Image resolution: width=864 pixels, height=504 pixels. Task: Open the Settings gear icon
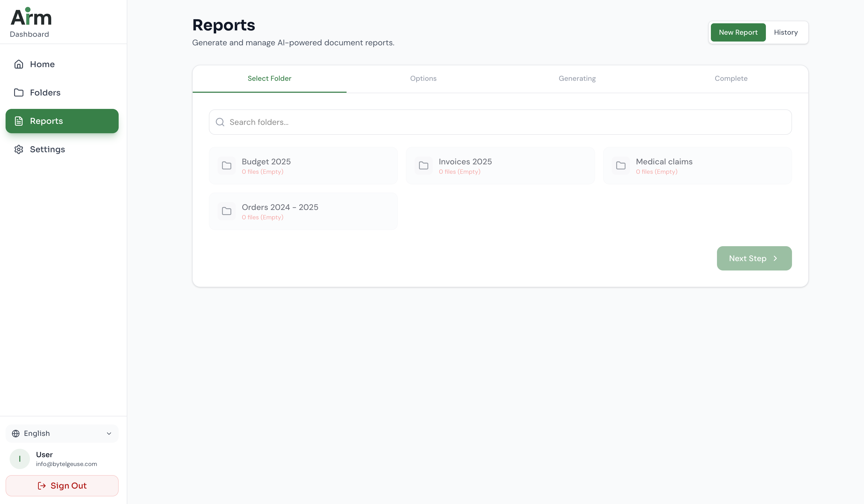point(19,149)
